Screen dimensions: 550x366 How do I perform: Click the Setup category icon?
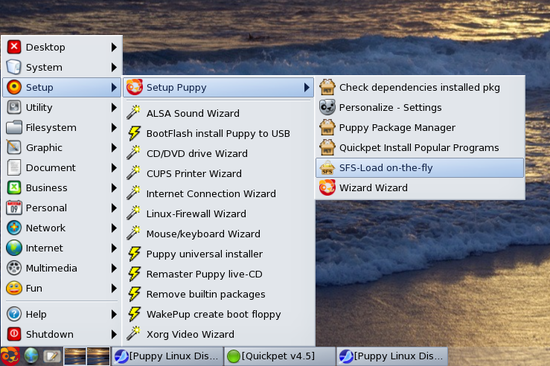click(14, 87)
